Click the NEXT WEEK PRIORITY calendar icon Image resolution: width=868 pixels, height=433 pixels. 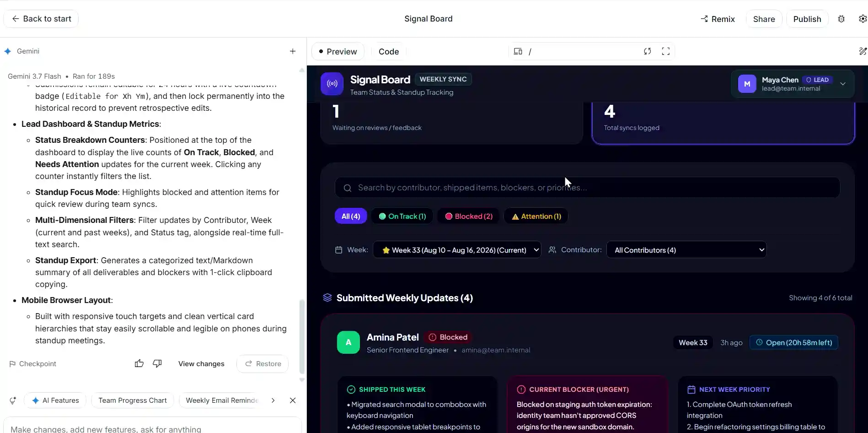pyautogui.click(x=691, y=390)
